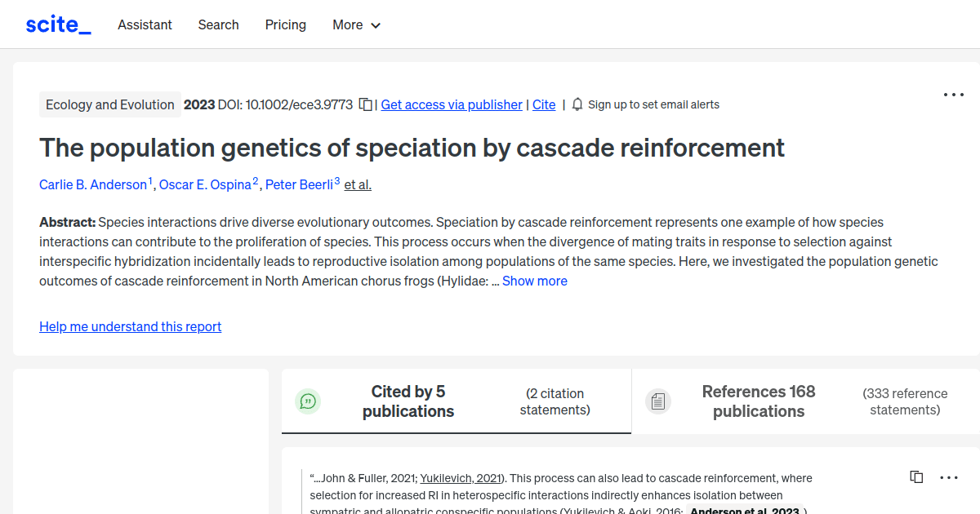Expand the author list via et al.
The image size is (980, 514).
click(x=357, y=184)
